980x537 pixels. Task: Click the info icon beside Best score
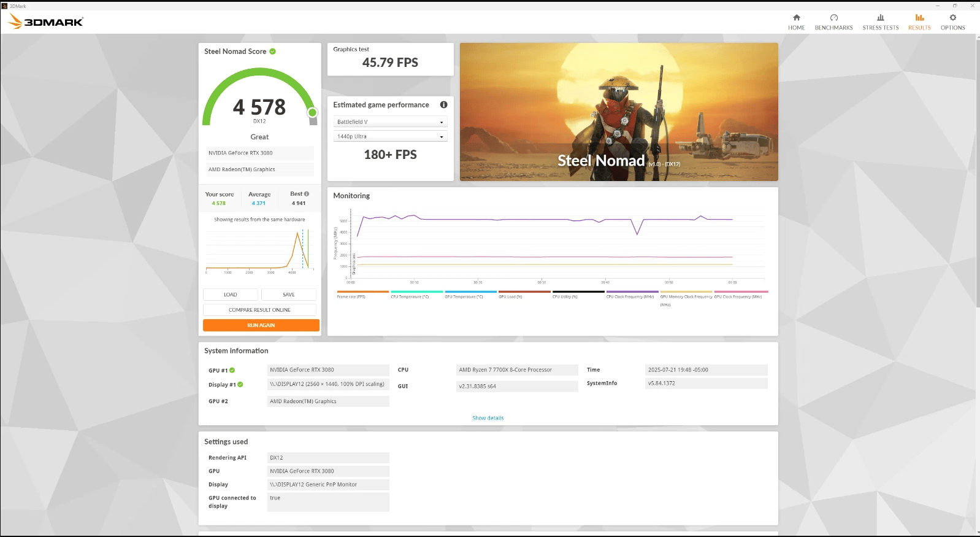307,194
